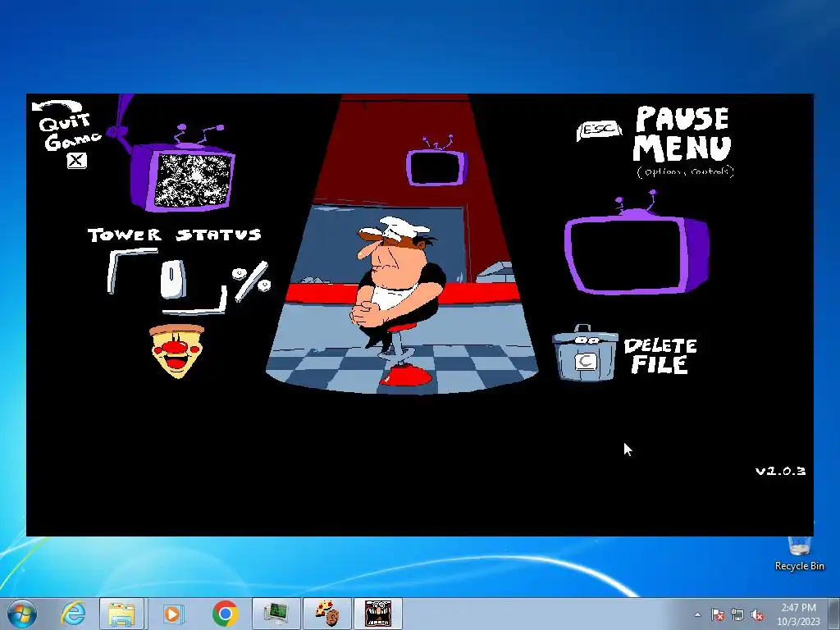Image resolution: width=840 pixels, height=630 pixels.
Task: Click the ESC key icon
Action: pos(599,130)
